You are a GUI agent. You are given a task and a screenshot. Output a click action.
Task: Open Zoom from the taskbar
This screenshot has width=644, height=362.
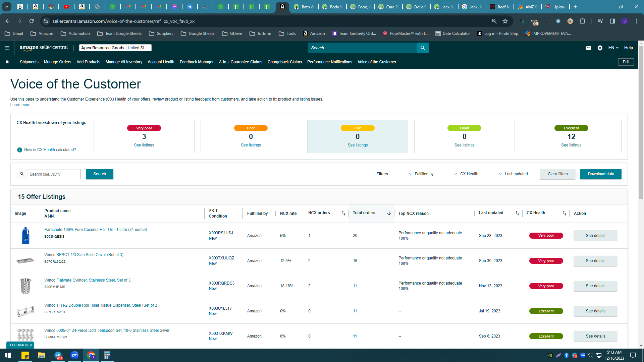74,355
